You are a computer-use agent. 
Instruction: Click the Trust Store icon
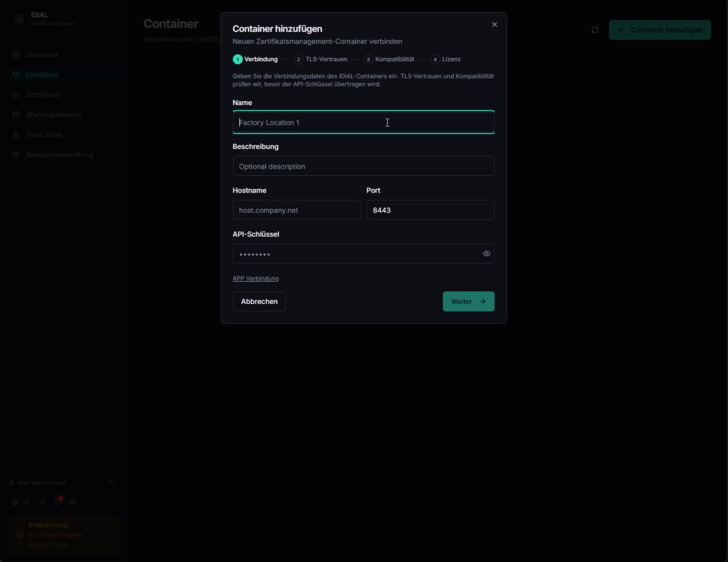pos(16,134)
